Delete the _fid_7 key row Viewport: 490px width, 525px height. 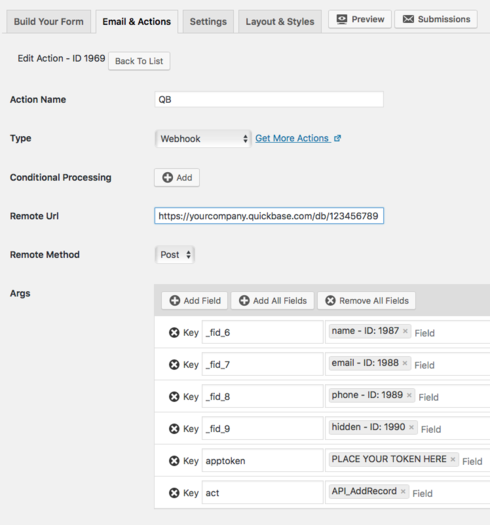pyautogui.click(x=174, y=364)
